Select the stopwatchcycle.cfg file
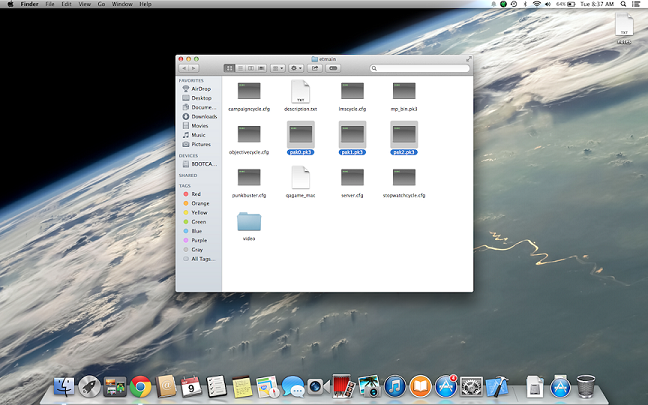The width and height of the screenshot is (648, 405). 404,183
